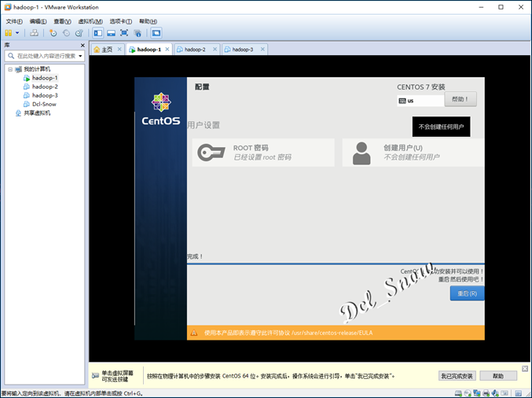Open the 编辑(E) menu
The width and height of the screenshot is (532, 398).
pos(38,21)
